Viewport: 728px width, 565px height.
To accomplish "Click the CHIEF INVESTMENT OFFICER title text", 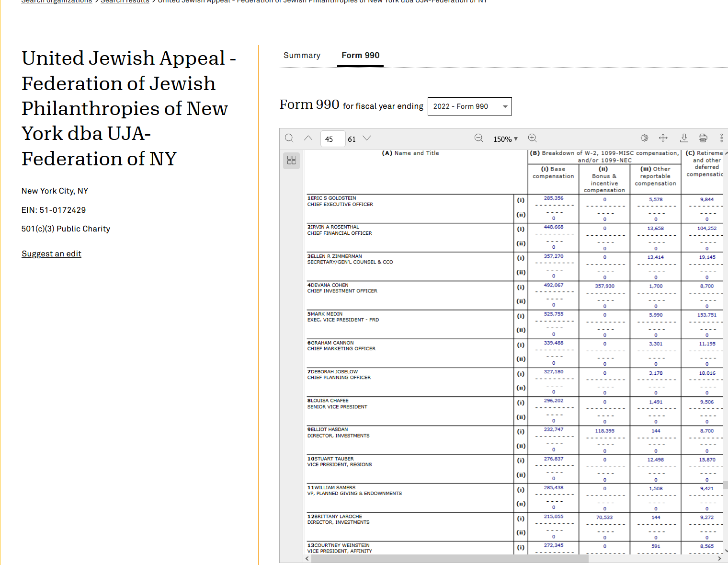I will 342,291.
